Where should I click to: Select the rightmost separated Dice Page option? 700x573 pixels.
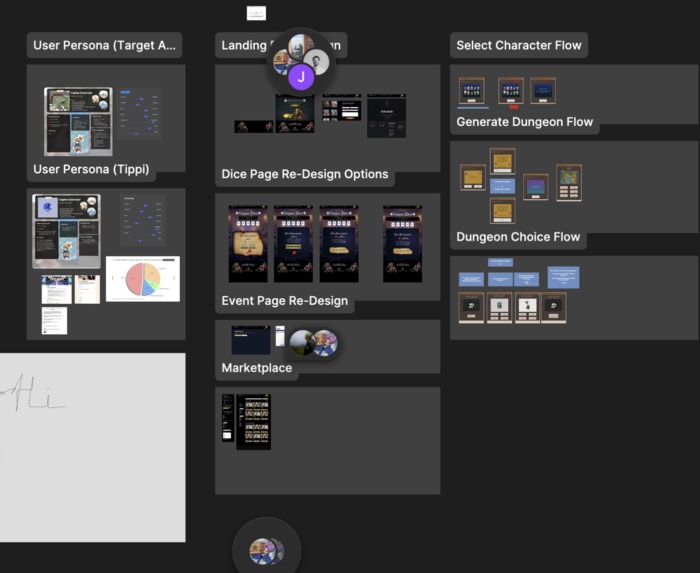[x=402, y=244]
